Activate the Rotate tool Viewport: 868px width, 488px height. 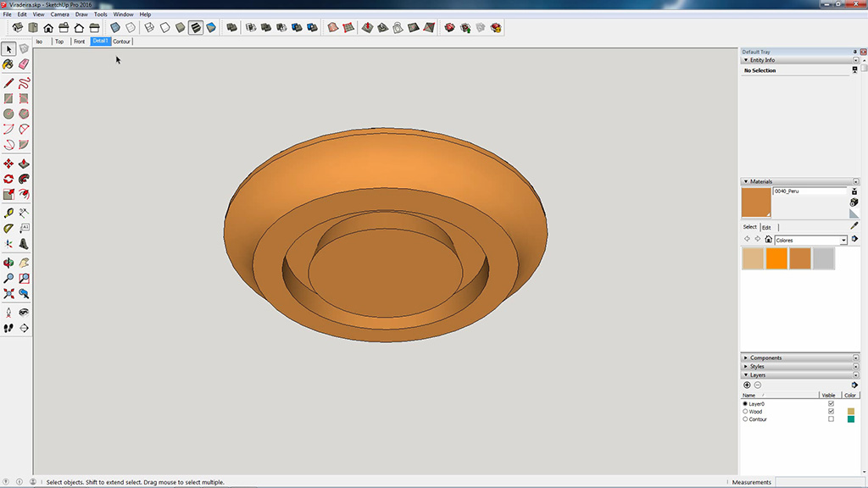click(8, 180)
